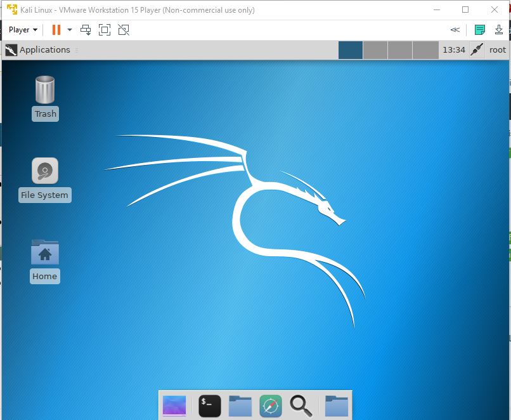Collapse the VMware toolbar with the double-chevron
The image size is (511, 420).
455,29
